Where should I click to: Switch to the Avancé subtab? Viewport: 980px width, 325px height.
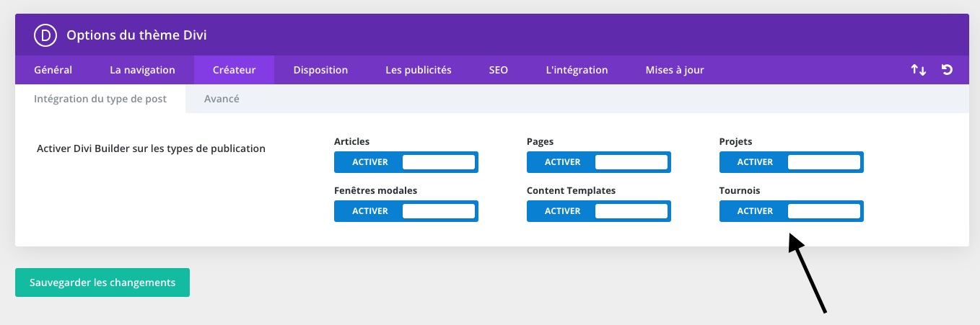click(x=222, y=99)
